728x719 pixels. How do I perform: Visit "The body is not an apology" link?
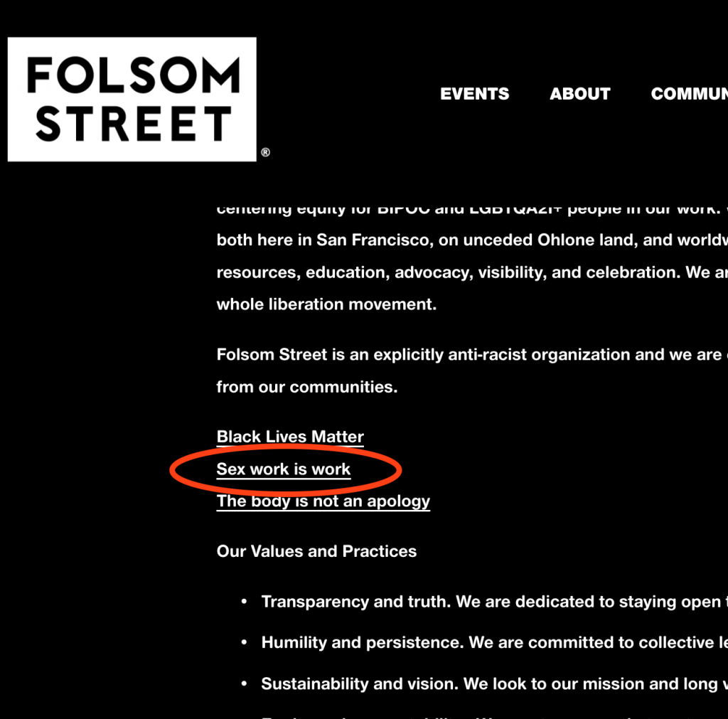[323, 501]
